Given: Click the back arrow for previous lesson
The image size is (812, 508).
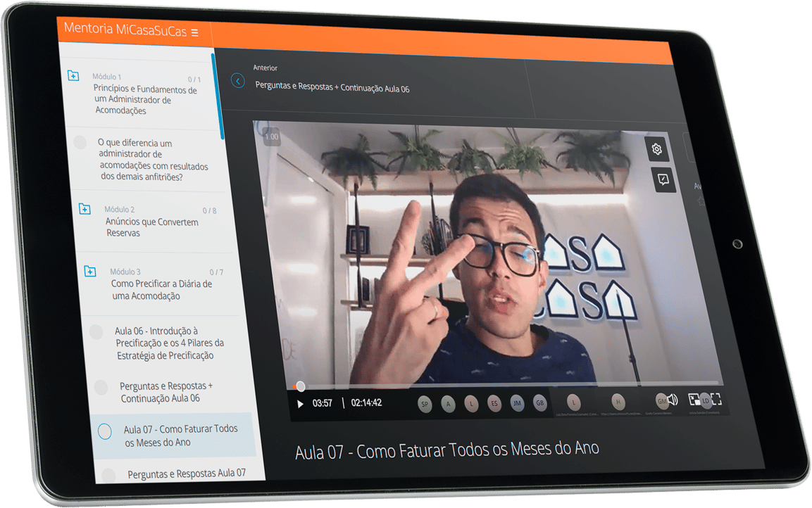Looking at the screenshot, I should point(238,82).
